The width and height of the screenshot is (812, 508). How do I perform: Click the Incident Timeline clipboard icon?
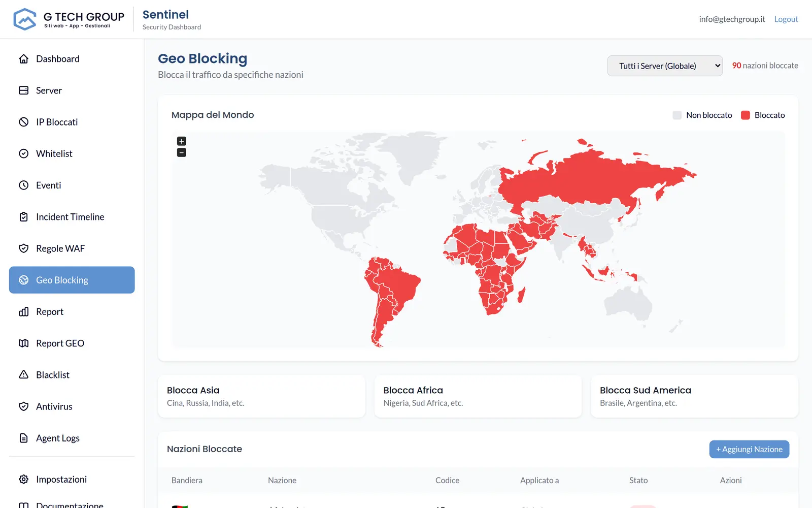[24, 217]
